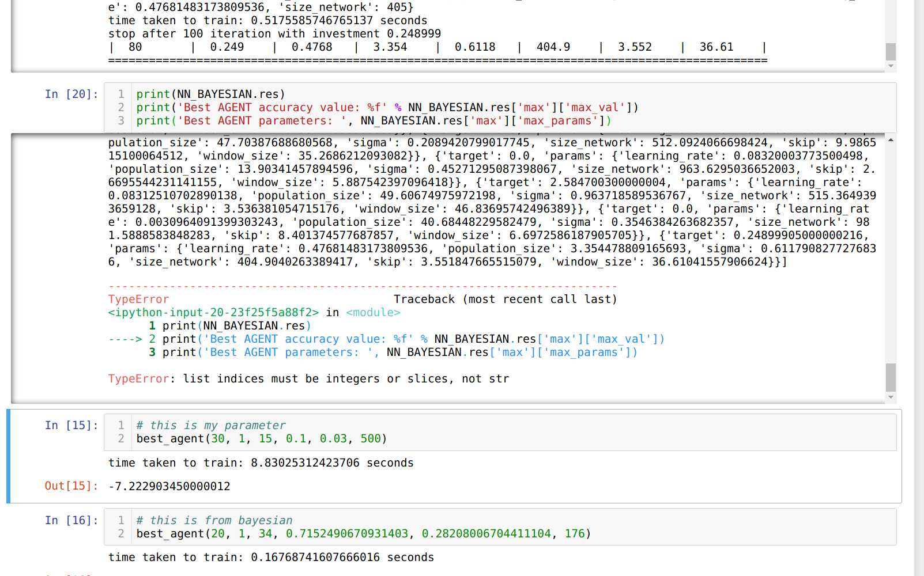Click the scroll-down arrow of the topmost output area
Viewport: 924px width, 576px height.
pos(891,66)
